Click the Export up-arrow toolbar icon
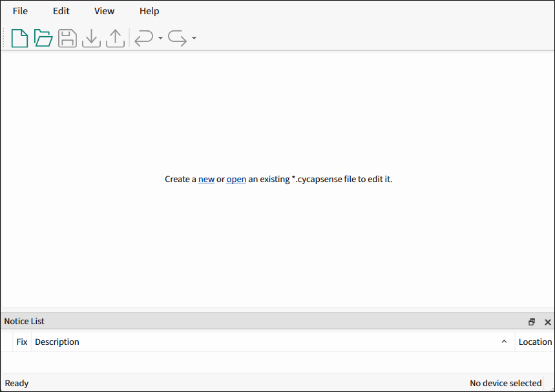The image size is (555, 392). pyautogui.click(x=115, y=38)
